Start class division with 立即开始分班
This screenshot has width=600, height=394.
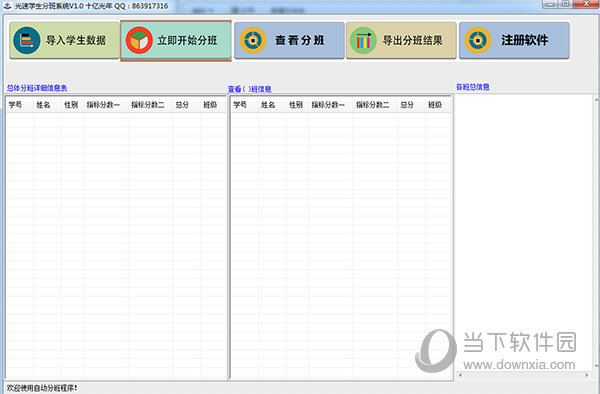pos(176,41)
